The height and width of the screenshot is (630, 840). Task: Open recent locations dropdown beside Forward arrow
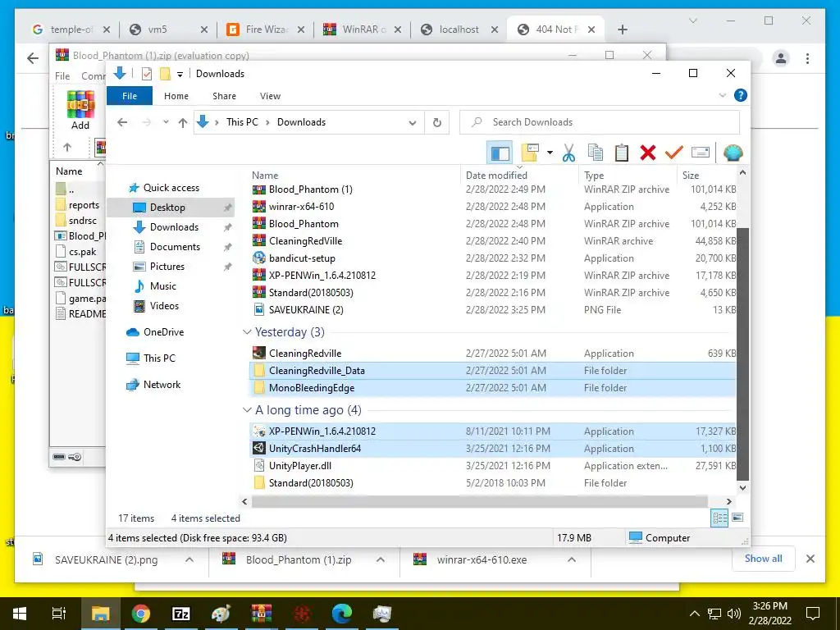(166, 122)
